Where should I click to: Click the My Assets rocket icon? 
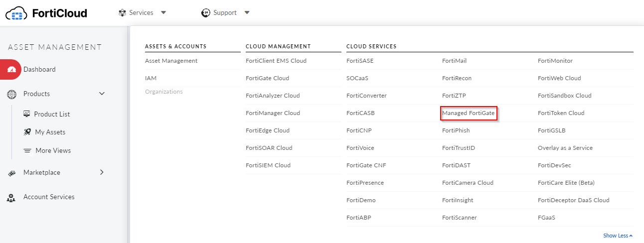[27, 132]
